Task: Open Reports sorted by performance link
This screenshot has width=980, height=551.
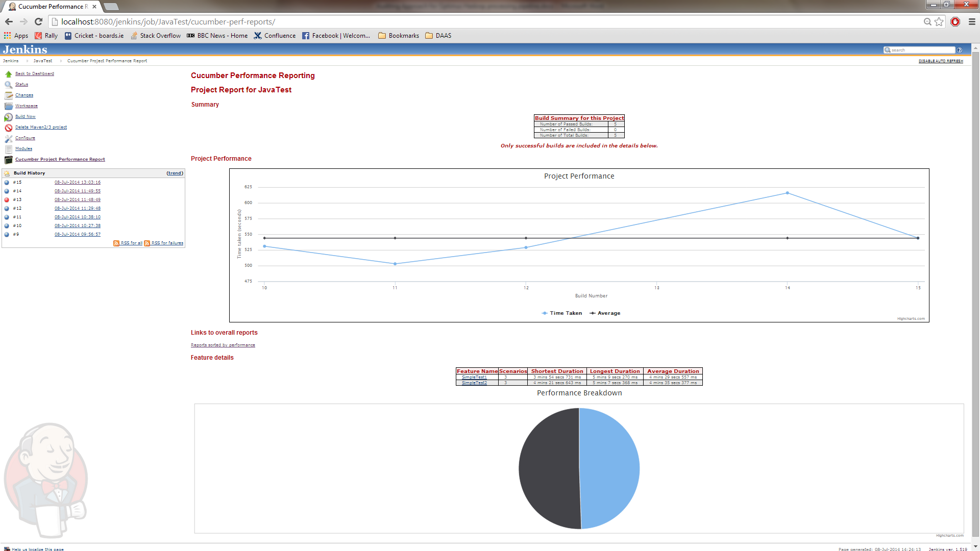Action: tap(223, 345)
